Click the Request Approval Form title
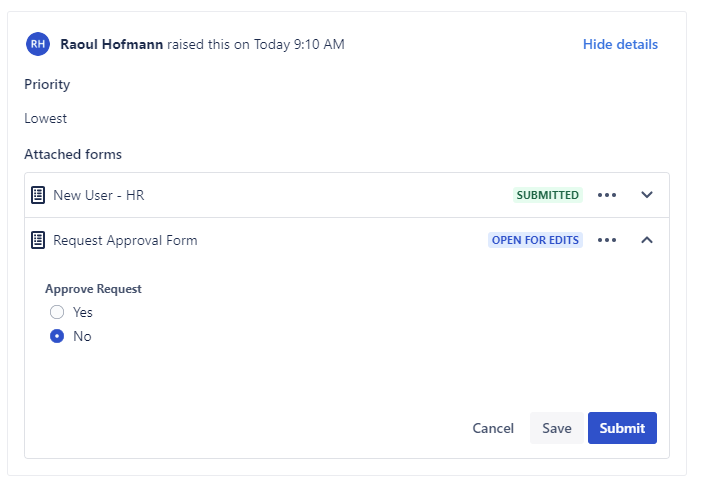The image size is (703, 498). [125, 240]
